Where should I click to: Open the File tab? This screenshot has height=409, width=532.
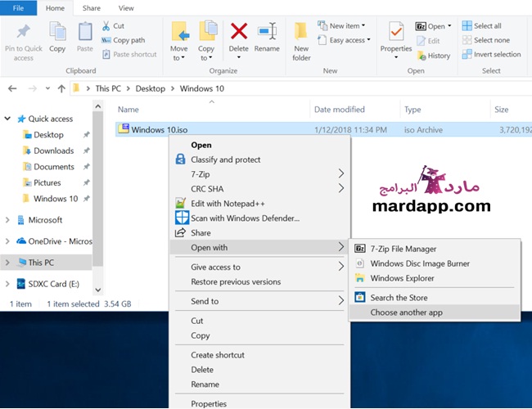coord(18,8)
